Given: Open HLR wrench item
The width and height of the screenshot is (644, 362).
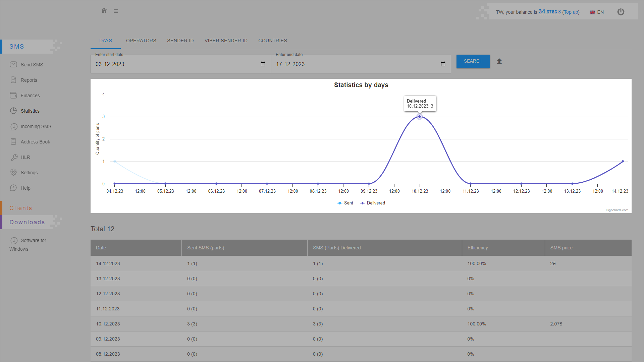Looking at the screenshot, I should click(x=25, y=157).
